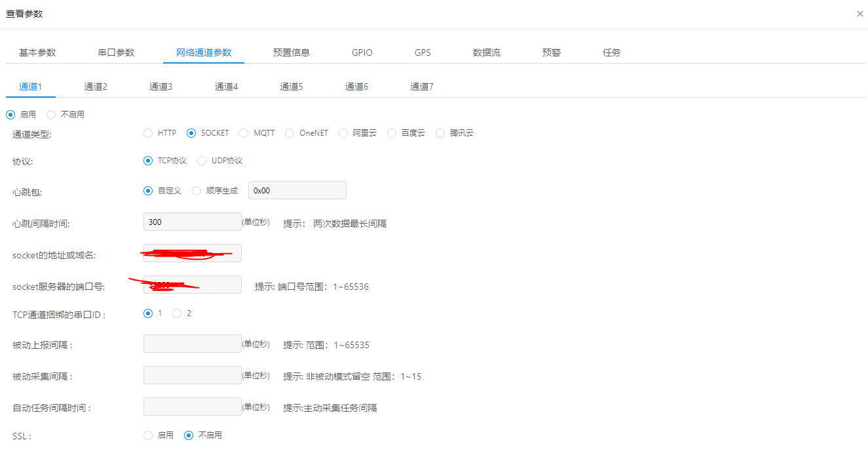Click the 被动上报间隔 input field

192,344
